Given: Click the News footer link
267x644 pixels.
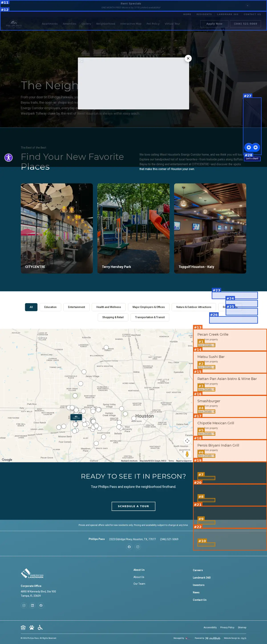Looking at the screenshot, I should point(196,593).
